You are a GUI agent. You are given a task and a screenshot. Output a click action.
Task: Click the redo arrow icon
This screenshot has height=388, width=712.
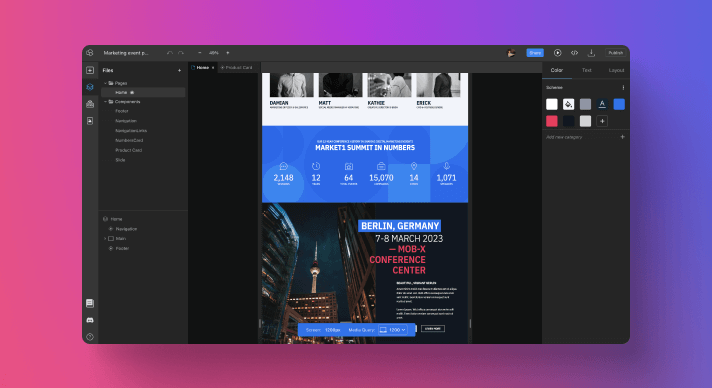coord(181,53)
